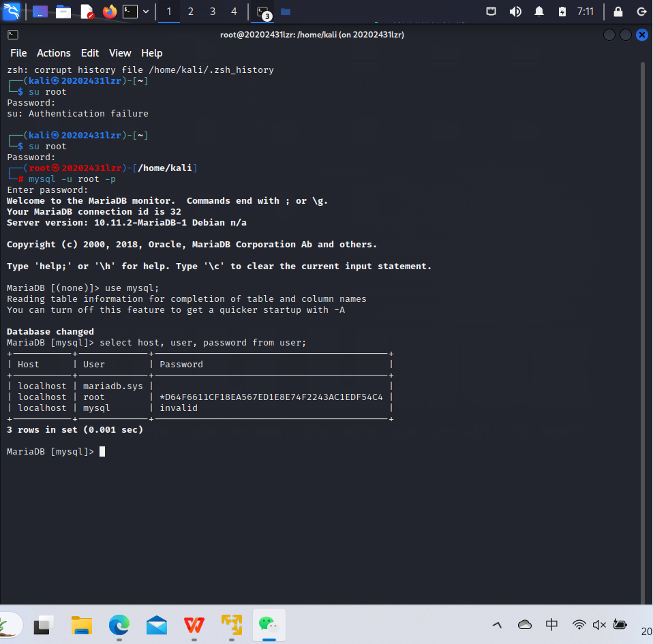Screen dimensions: 653x644
Task: Expand the terminal launcher dropdown arrow
Action: pos(146,12)
